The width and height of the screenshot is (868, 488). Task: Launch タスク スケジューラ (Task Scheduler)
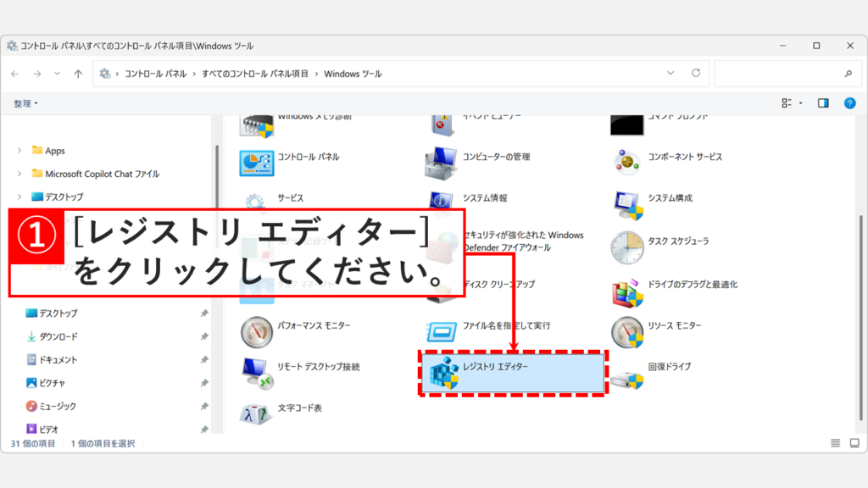(678, 241)
